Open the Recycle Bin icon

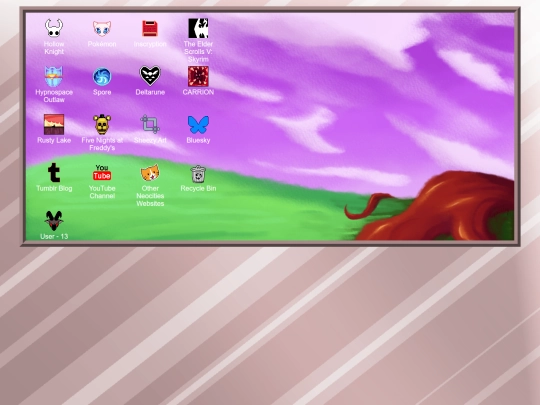[198, 174]
